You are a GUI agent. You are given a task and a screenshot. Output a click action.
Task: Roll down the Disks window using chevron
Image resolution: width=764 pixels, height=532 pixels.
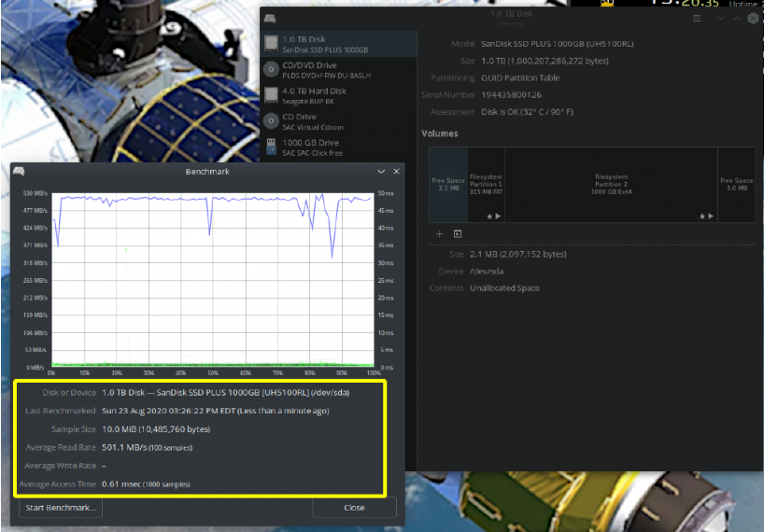coord(720,19)
